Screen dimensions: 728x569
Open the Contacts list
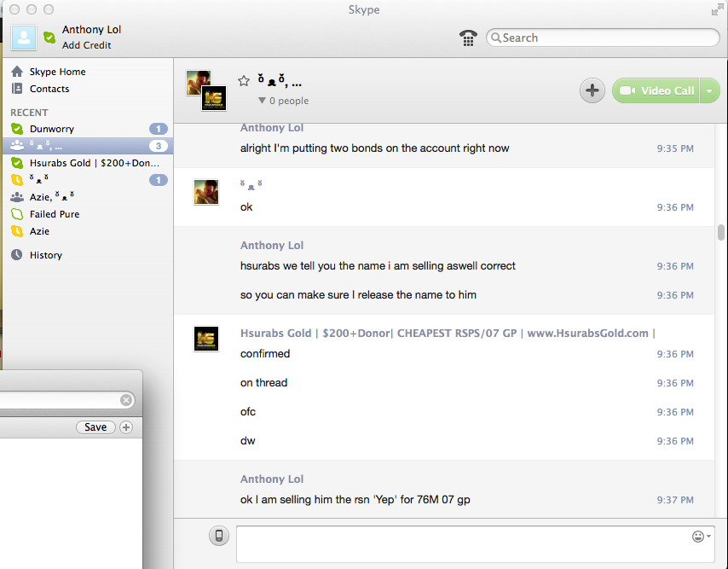pyautogui.click(x=49, y=89)
